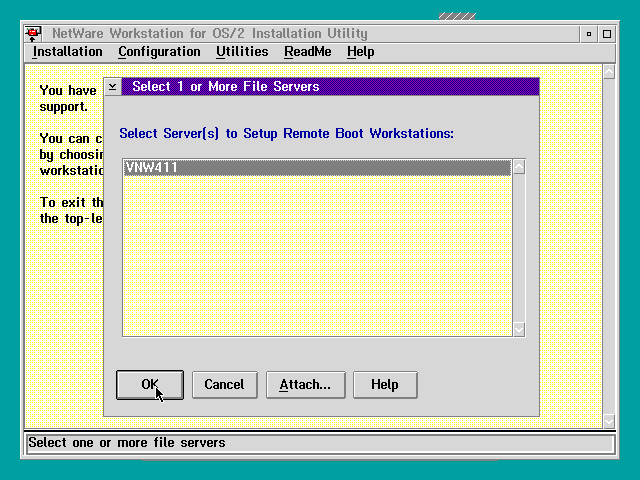This screenshot has width=640, height=480.
Task: Open the NetWare window system menu icon
Action: click(x=33, y=33)
